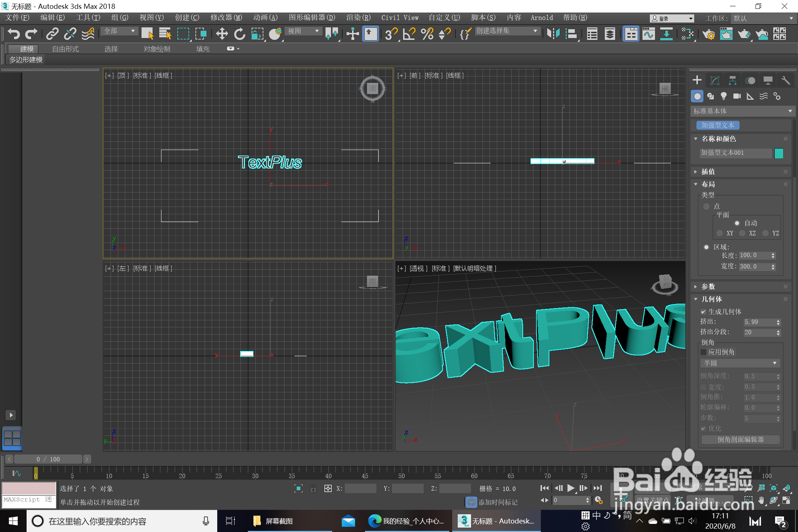Switch to the 自由形式 ribbon tab

click(65, 49)
